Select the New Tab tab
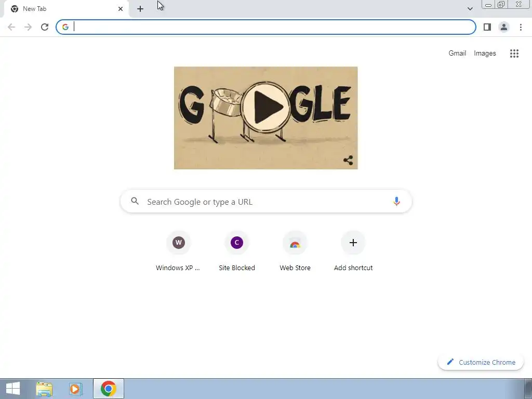This screenshot has width=532, height=399. pyautogui.click(x=66, y=9)
